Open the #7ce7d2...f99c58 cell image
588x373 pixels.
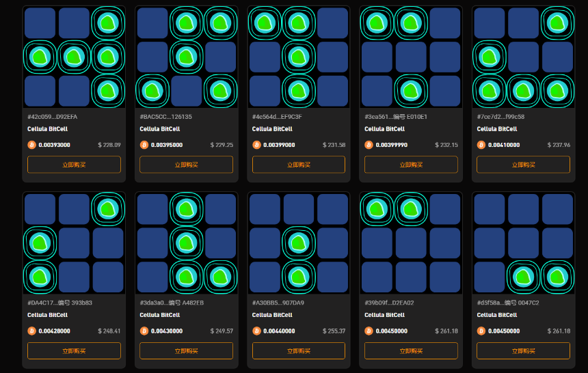coord(523,57)
